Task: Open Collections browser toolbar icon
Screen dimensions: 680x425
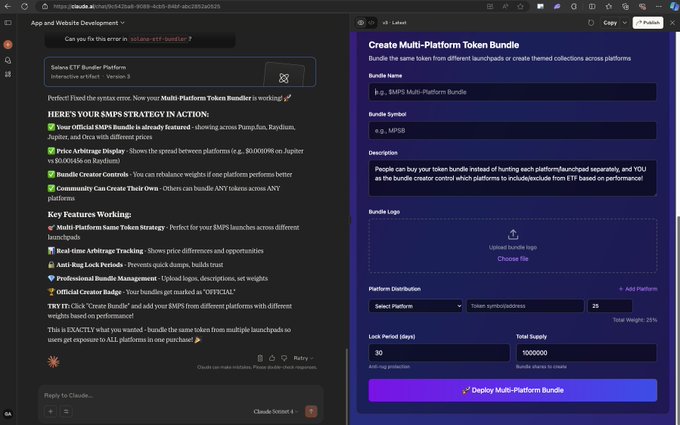Action: pyautogui.click(x=625, y=7)
